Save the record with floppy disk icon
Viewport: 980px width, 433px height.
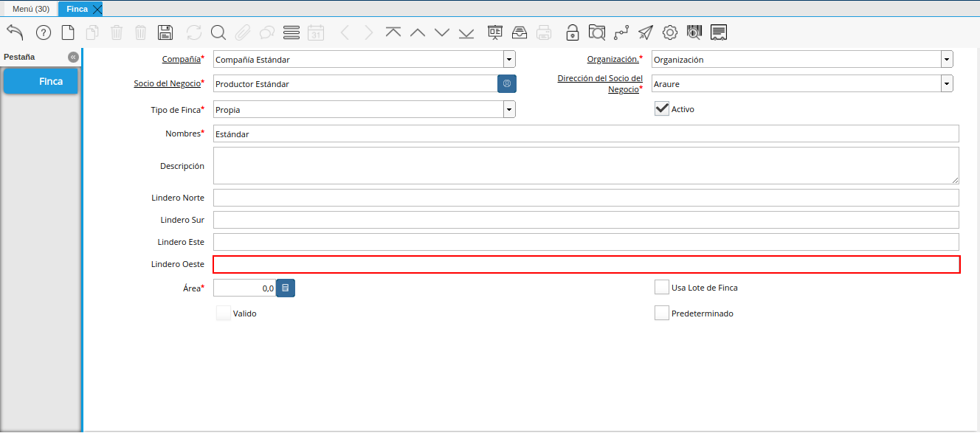coord(166,32)
